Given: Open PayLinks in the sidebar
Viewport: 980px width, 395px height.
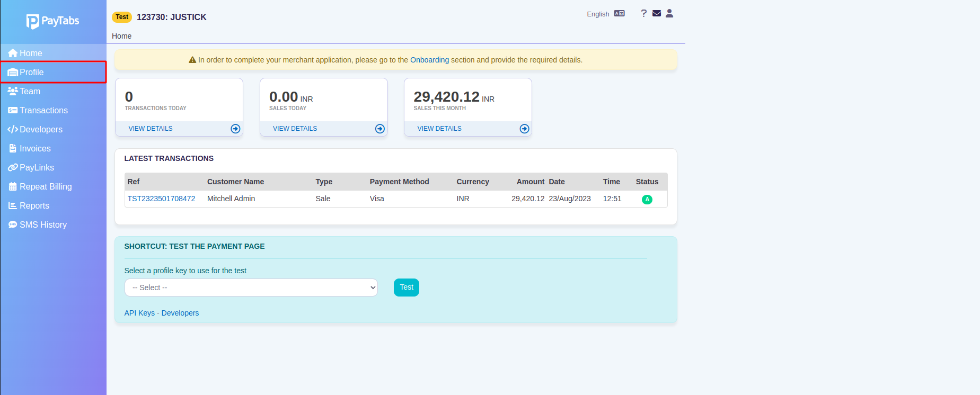Looking at the screenshot, I should 53,167.
